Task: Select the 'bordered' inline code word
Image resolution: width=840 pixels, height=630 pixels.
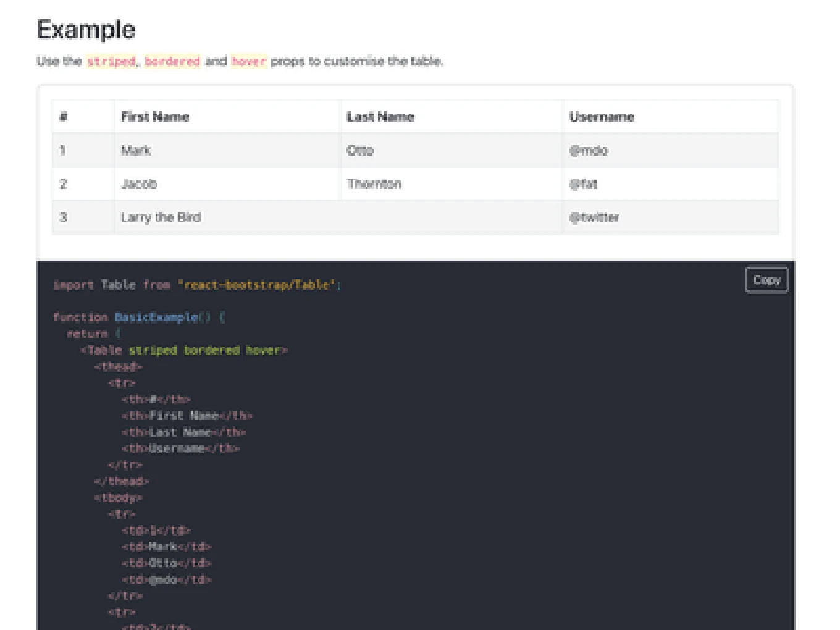Action: tap(172, 61)
